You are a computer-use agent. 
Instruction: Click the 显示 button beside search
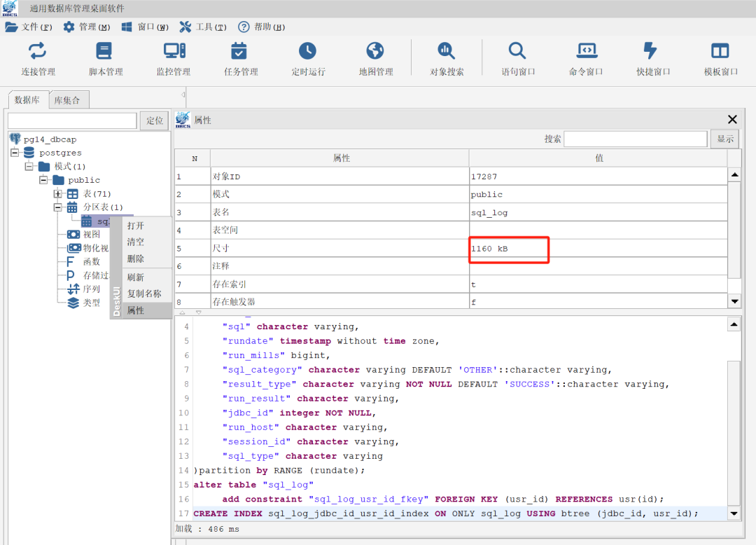(724, 139)
